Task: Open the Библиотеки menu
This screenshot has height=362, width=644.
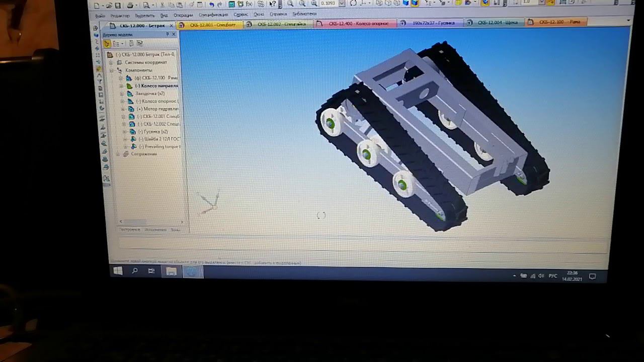Action: 304,14
